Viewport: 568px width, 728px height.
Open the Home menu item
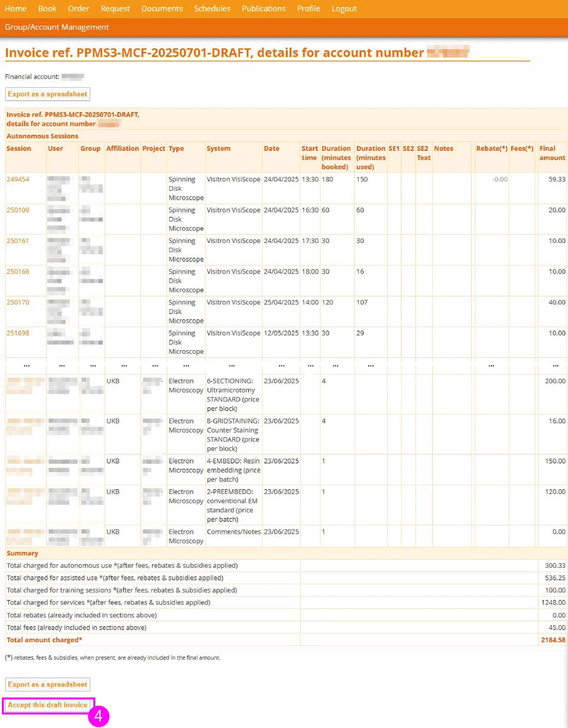[16, 8]
